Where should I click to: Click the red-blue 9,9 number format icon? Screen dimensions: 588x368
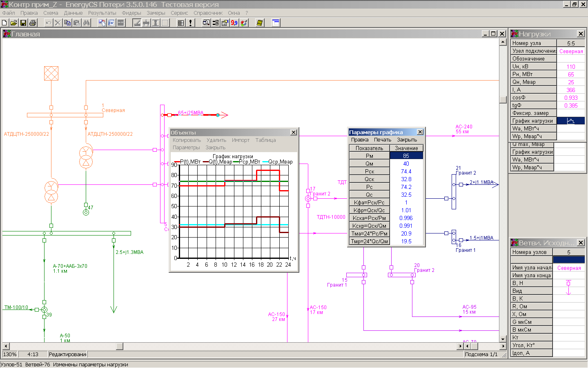(234, 23)
